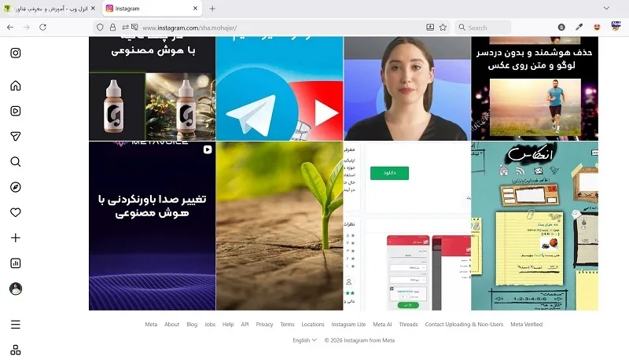Click the Instagram logo in sidebar
629x364 pixels.
pos(16,53)
